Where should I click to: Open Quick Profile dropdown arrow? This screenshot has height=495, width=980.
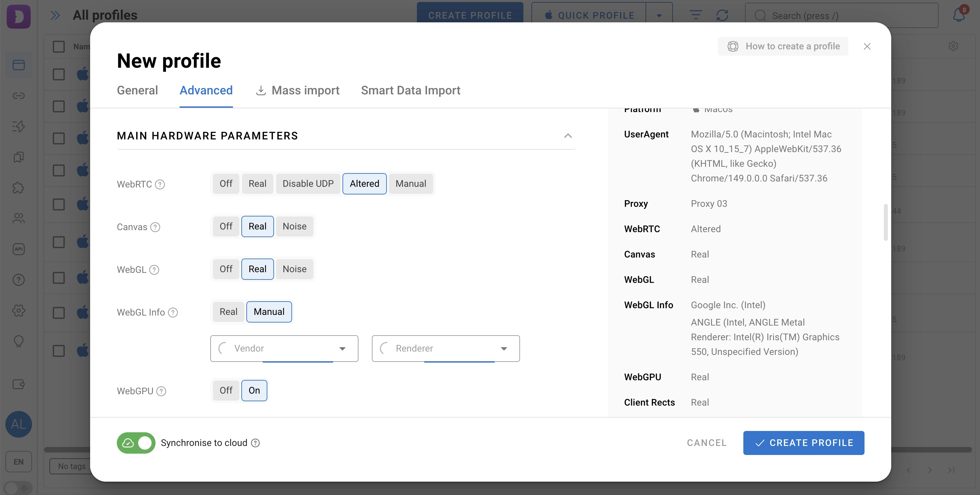(659, 16)
